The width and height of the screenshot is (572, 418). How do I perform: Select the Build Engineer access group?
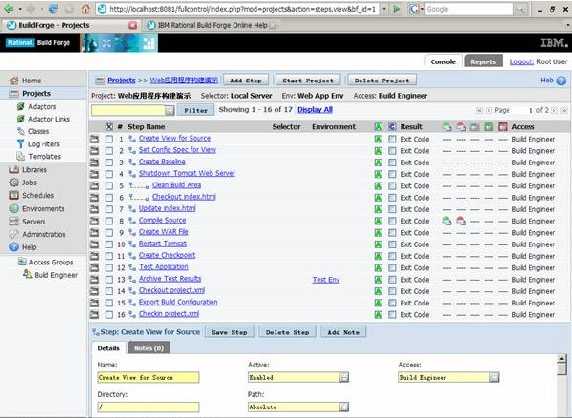point(56,275)
